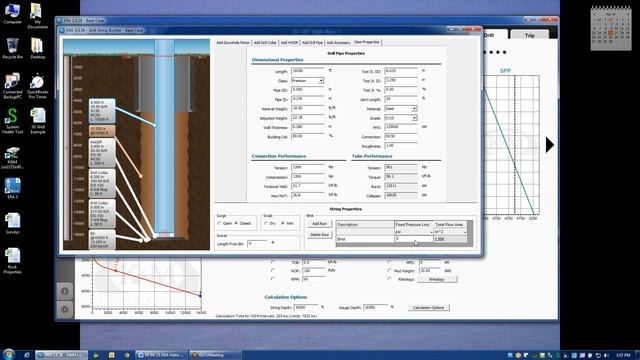Screen dimensions: 640x360
Task: Click the Length From Bit input field
Action: [x=257, y=243]
